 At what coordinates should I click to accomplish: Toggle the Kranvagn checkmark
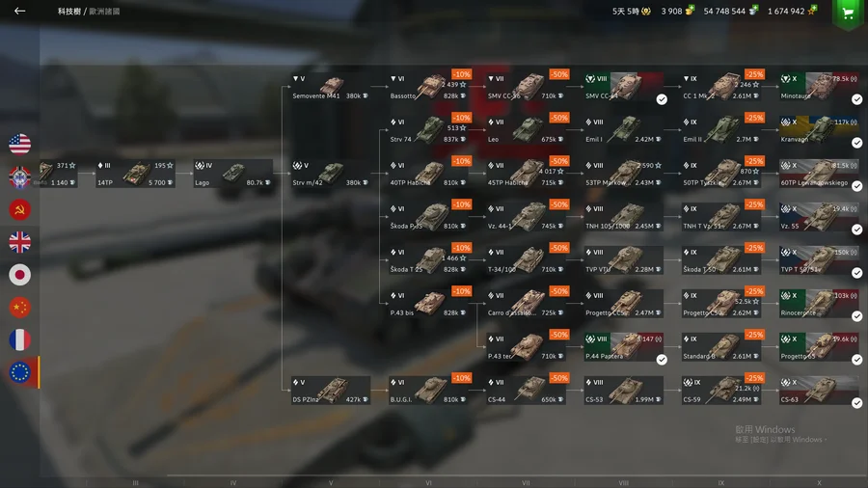(x=857, y=143)
